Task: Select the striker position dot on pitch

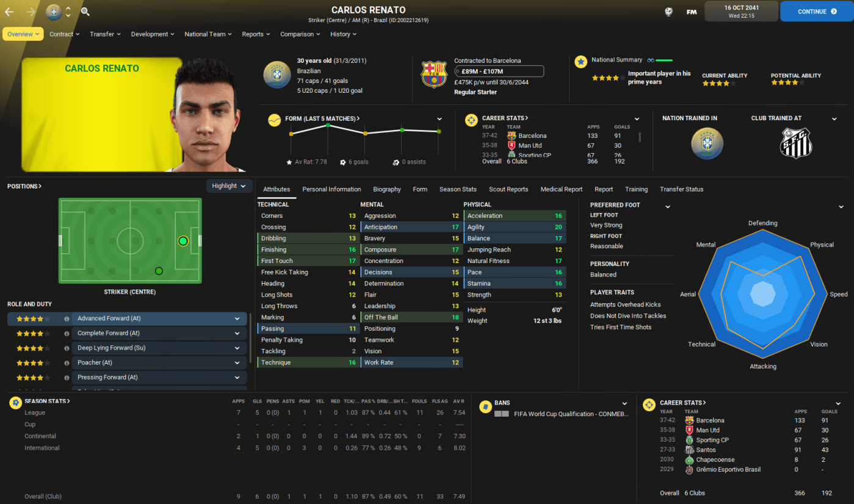Action: [x=183, y=241]
